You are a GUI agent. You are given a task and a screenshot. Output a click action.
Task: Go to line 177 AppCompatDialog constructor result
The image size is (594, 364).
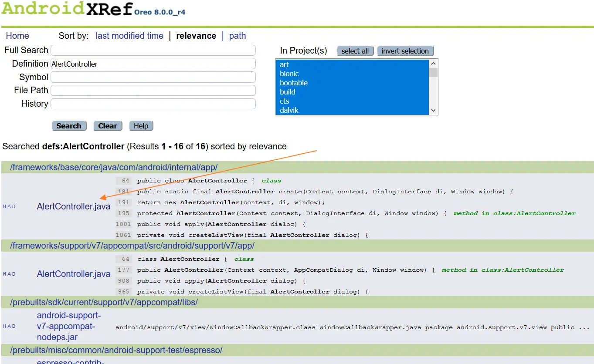coord(276,270)
